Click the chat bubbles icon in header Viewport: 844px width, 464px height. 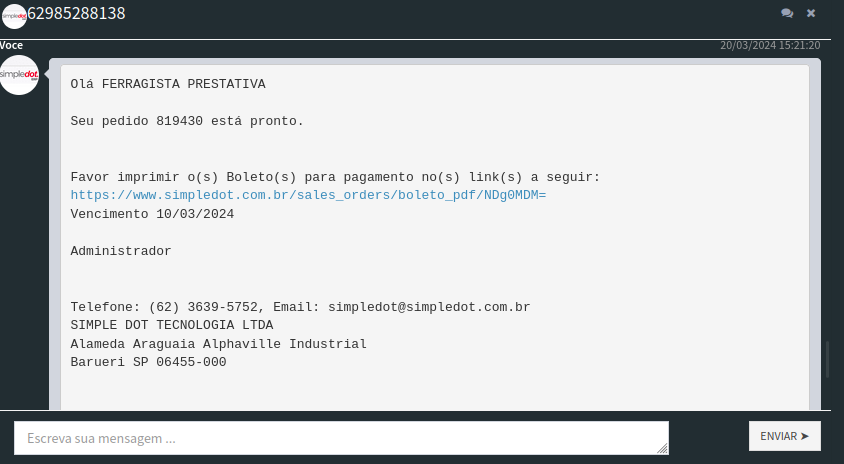tap(787, 13)
